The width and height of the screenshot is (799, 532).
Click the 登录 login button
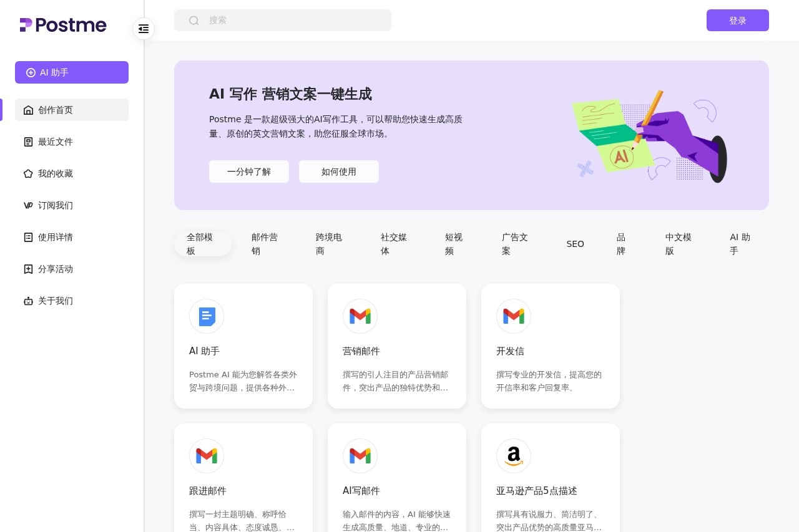pos(737,21)
